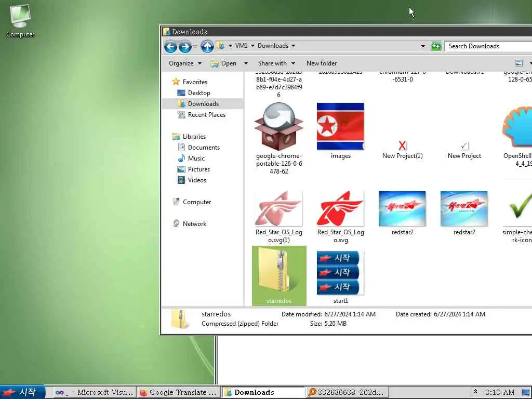Click the Forward navigation arrow

[x=185, y=46]
